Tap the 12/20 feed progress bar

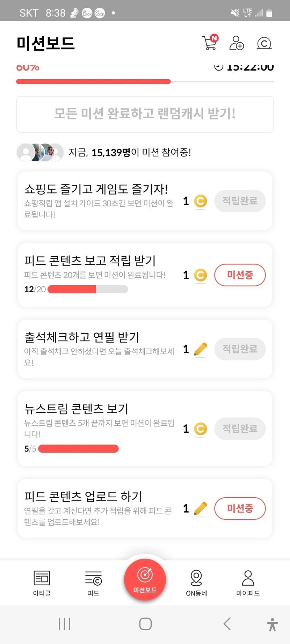pyautogui.click(x=88, y=289)
